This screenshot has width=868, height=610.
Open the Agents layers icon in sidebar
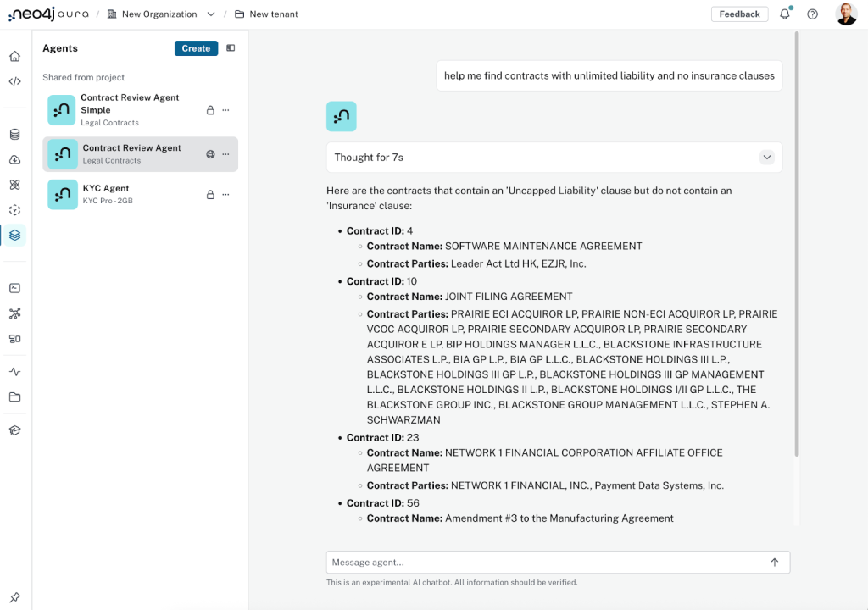[x=14, y=236]
